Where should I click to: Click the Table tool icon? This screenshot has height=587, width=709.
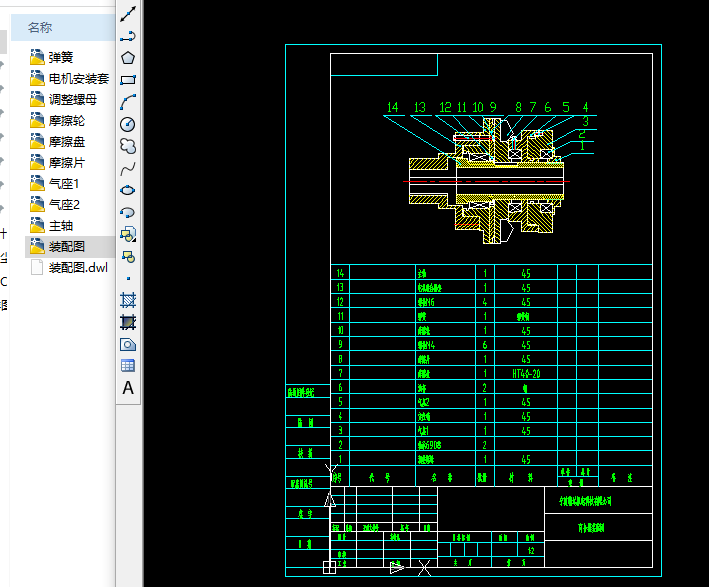pos(128,366)
